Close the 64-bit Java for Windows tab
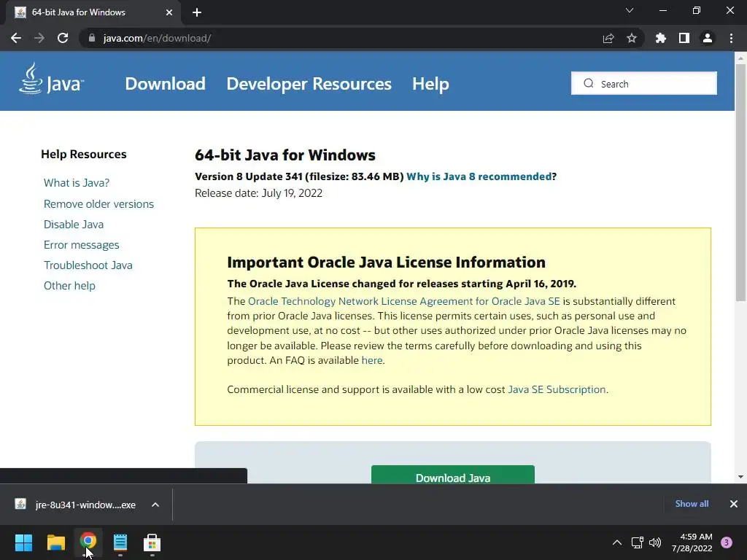 pos(169,12)
